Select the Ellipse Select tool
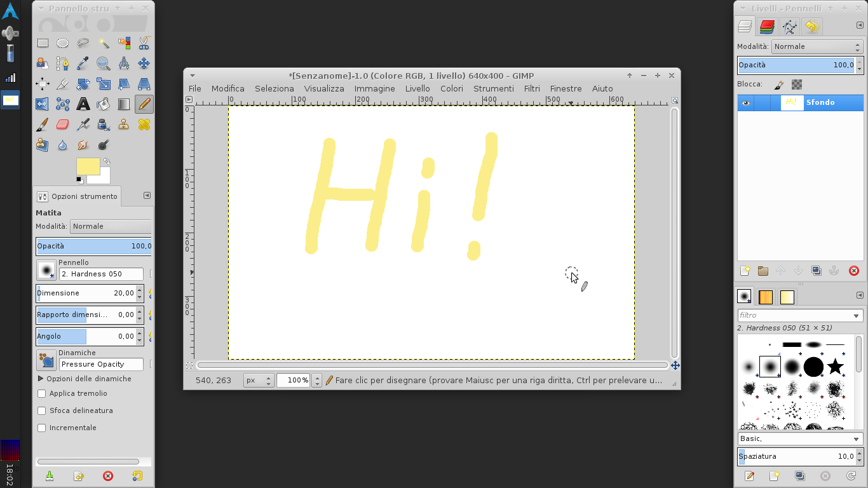This screenshot has height=488, width=868. pos(63,43)
